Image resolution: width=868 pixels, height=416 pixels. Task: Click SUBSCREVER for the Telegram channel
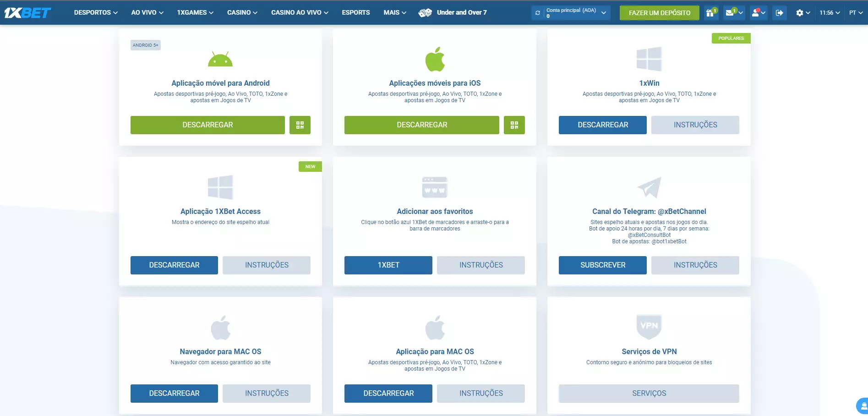pos(602,265)
